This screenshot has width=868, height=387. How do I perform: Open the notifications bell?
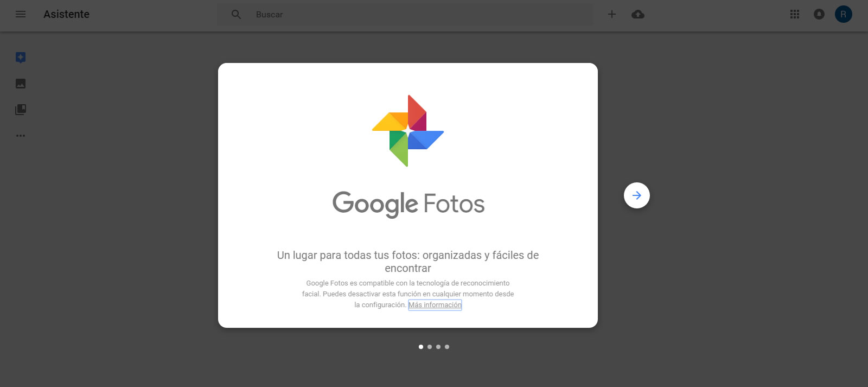tap(819, 15)
